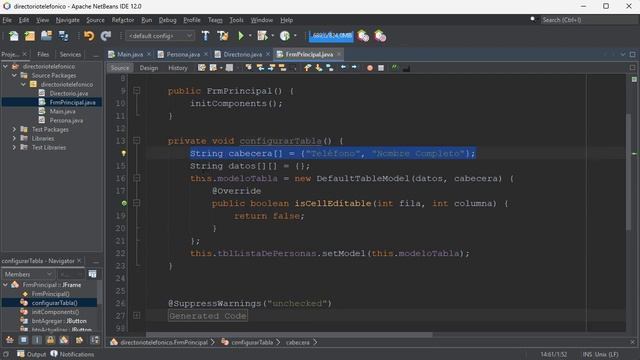
Task: Collapse the Source Packages node
Action: tap(14, 75)
